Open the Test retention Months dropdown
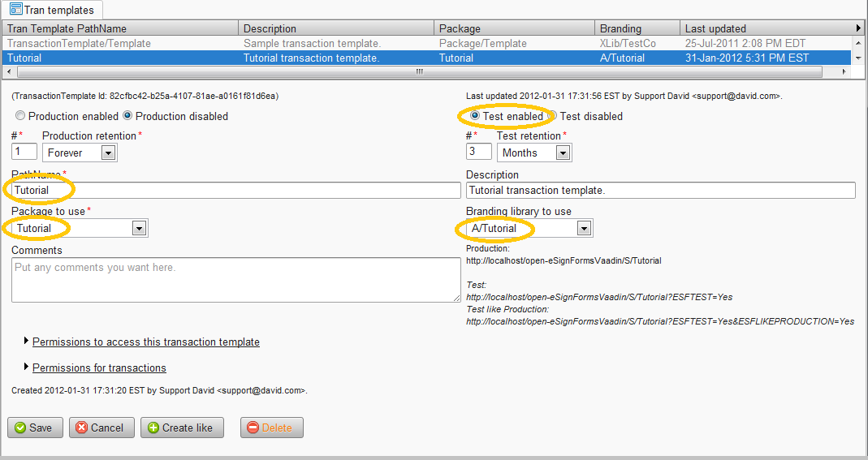The image size is (868, 460). click(563, 153)
